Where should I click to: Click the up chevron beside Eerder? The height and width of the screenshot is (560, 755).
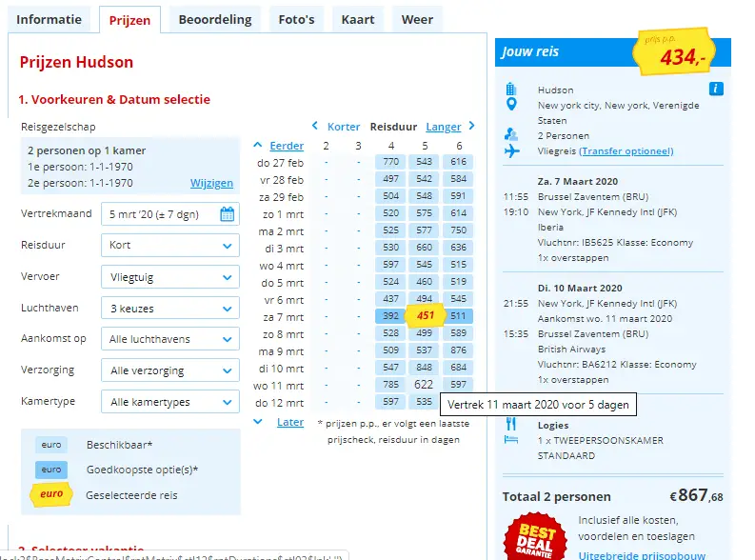tap(258, 145)
